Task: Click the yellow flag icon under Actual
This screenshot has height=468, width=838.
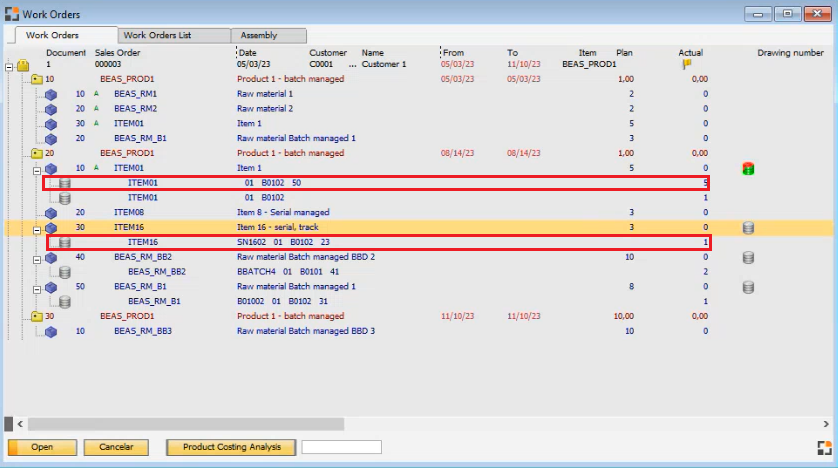Action: click(687, 64)
